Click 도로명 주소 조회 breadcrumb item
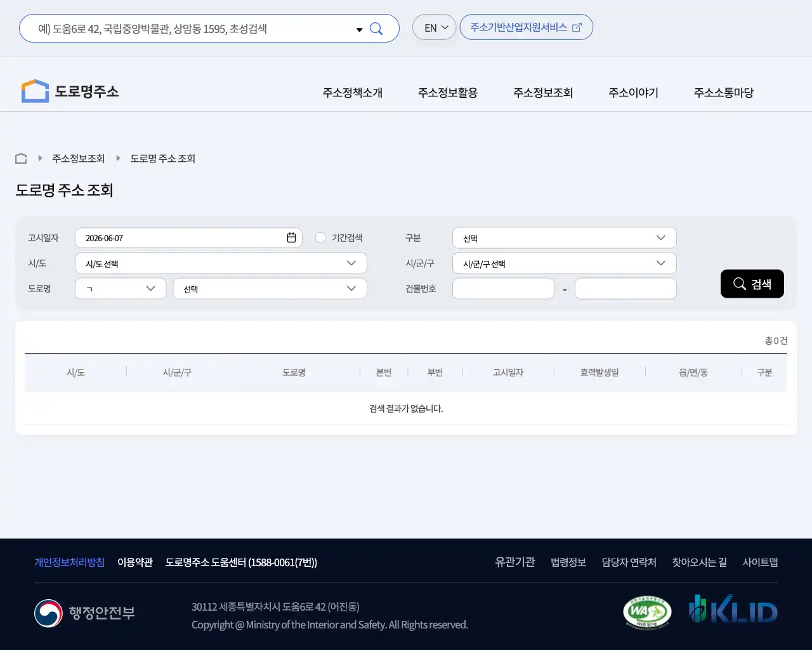 163,158
